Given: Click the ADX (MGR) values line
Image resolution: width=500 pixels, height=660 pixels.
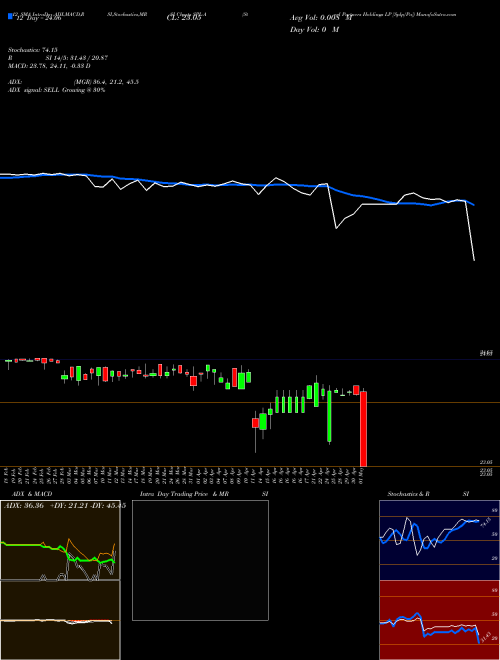Looking at the screenshot, I should pos(74,82).
